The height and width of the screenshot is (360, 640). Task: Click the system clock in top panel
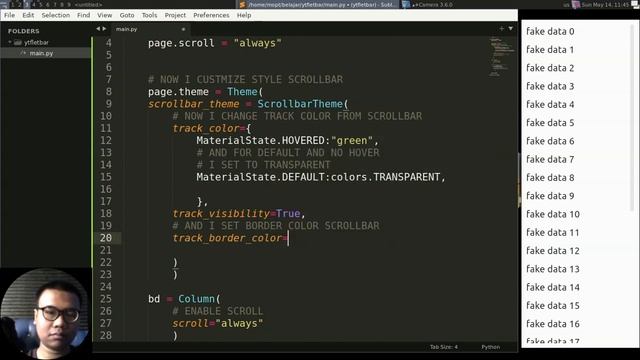[x=605, y=4]
